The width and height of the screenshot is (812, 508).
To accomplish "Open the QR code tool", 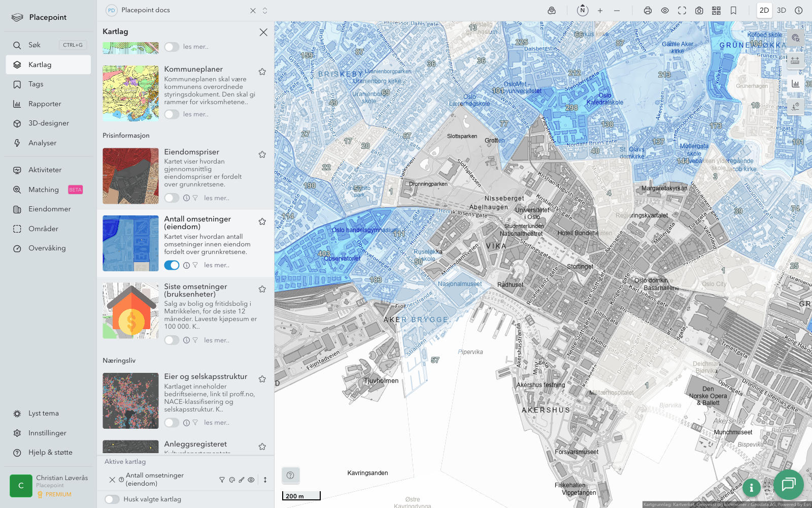I will [716, 11].
